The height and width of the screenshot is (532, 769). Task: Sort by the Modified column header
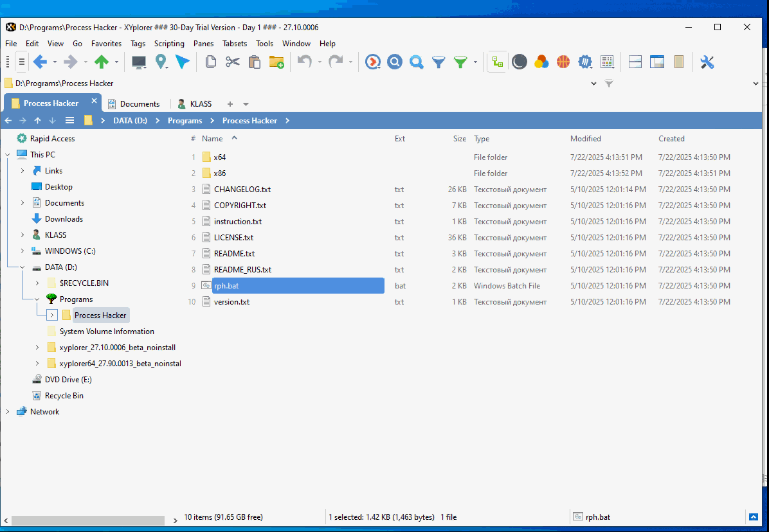click(585, 139)
